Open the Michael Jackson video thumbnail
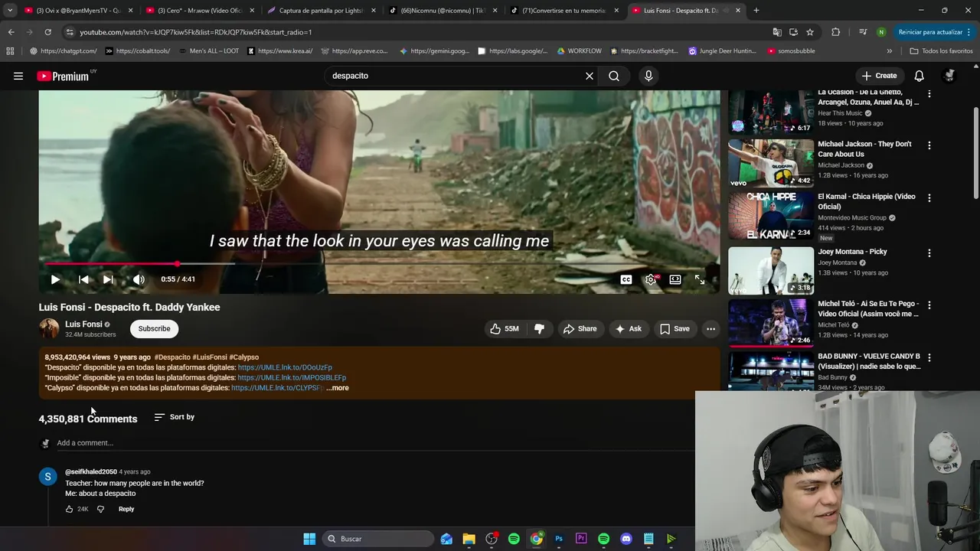 pos(771,163)
